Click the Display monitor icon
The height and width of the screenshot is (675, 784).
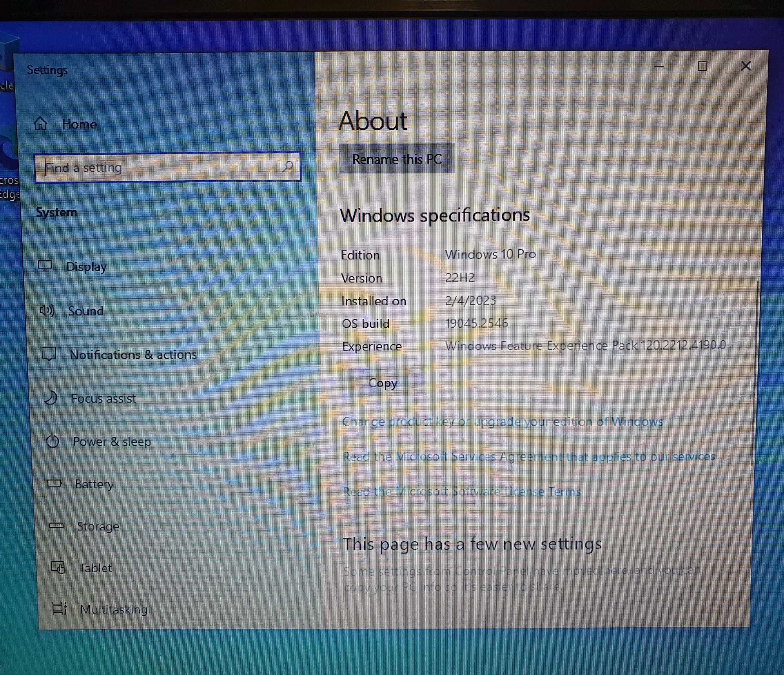coord(45,266)
